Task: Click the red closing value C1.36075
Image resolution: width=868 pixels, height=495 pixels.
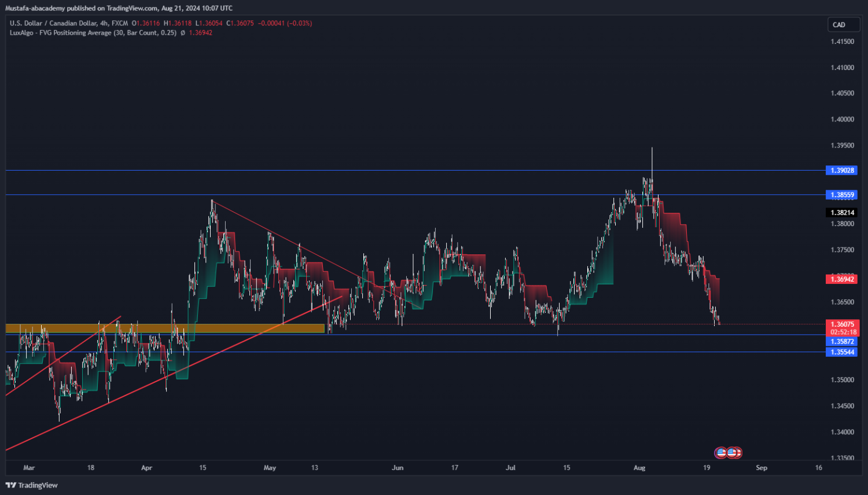Action: tap(240, 23)
